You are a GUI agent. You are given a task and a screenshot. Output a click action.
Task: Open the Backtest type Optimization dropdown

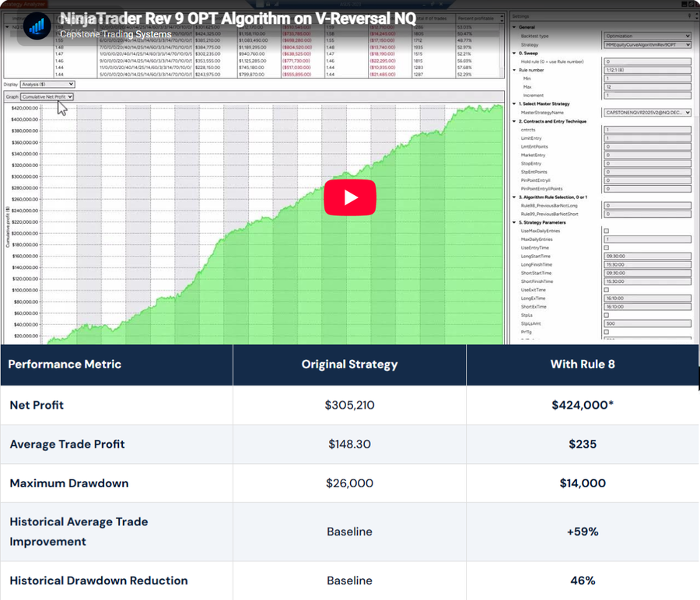point(647,36)
